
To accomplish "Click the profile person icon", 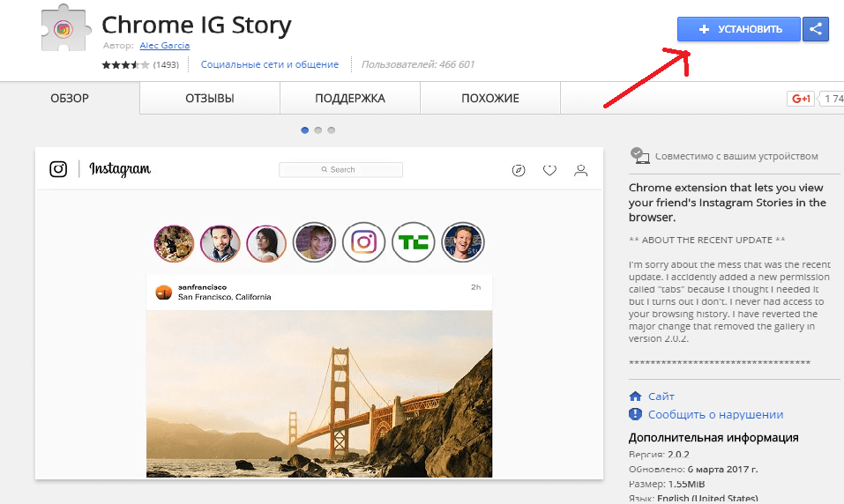I will (x=581, y=171).
